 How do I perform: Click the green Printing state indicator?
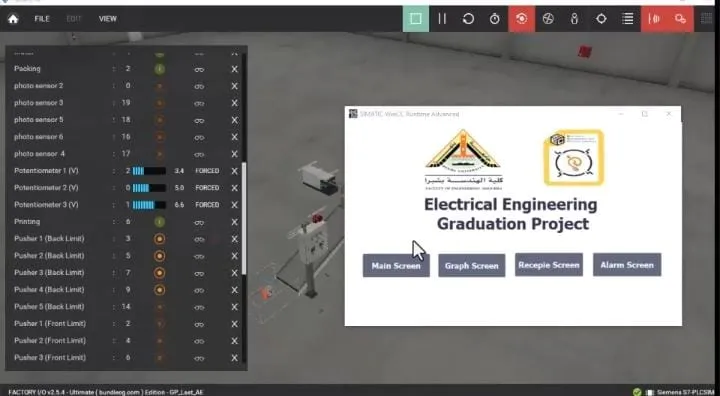(x=159, y=222)
